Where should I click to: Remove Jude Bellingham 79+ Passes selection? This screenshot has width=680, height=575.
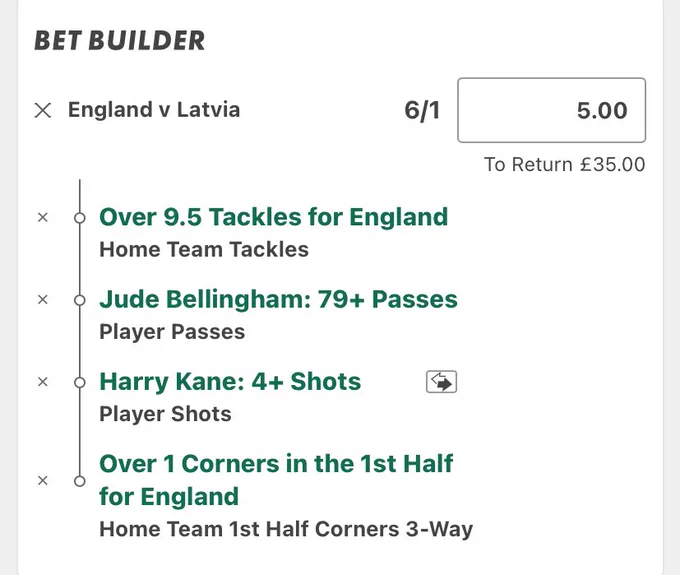point(42,300)
